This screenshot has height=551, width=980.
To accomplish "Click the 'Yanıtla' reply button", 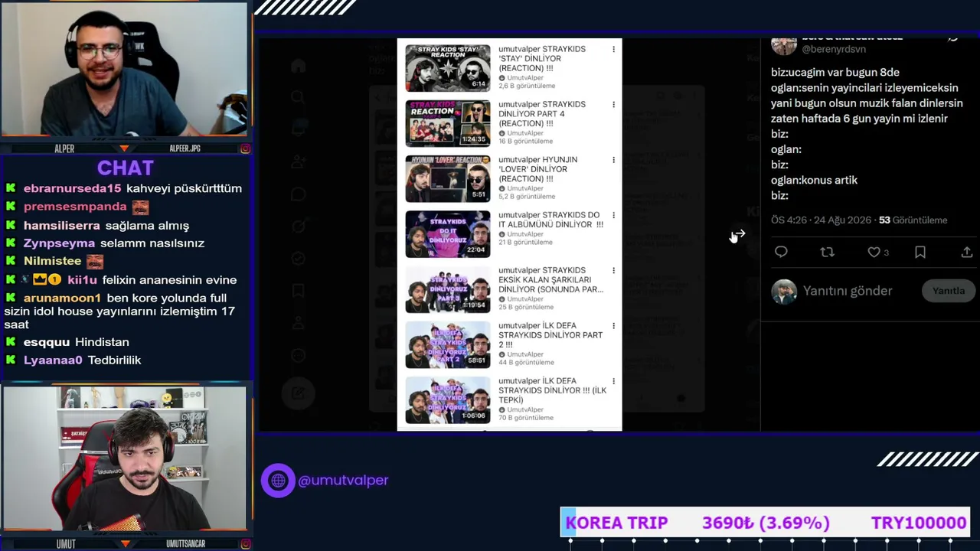I will (948, 291).
